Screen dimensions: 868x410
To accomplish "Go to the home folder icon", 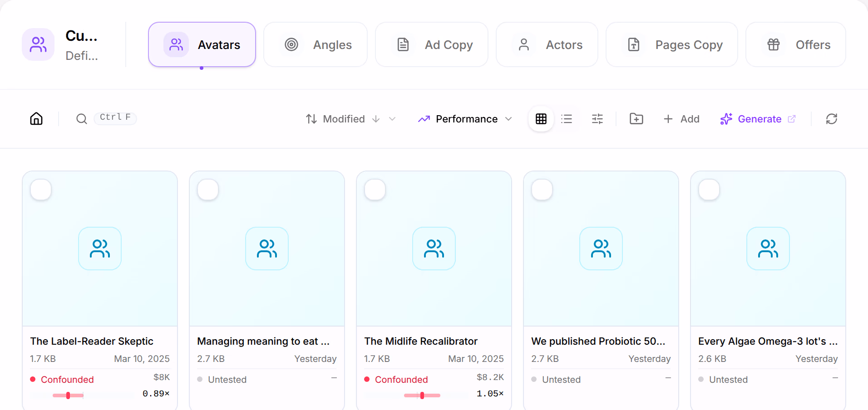I will tap(36, 119).
